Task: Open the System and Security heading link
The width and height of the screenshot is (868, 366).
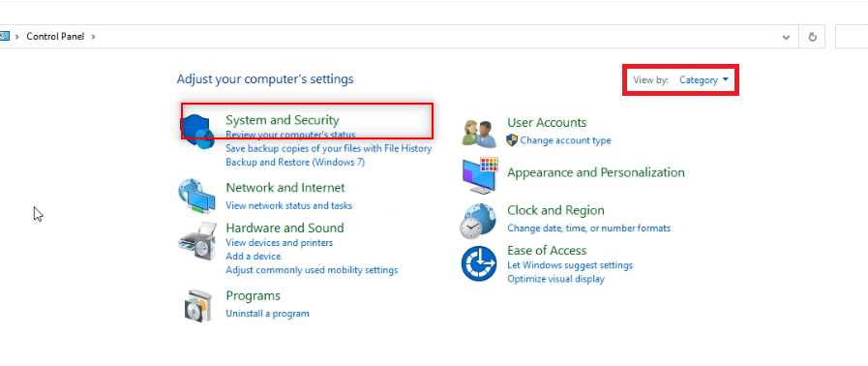Action: tap(283, 120)
